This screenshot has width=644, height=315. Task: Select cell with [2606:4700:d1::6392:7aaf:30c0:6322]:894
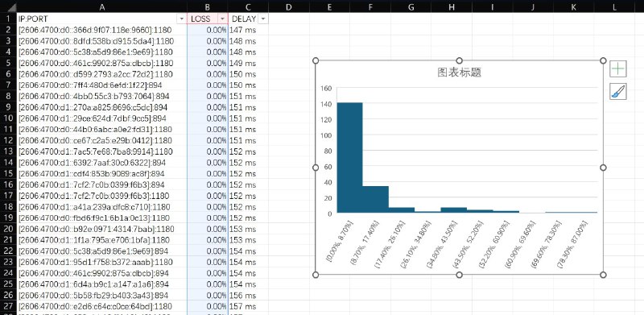(102, 163)
